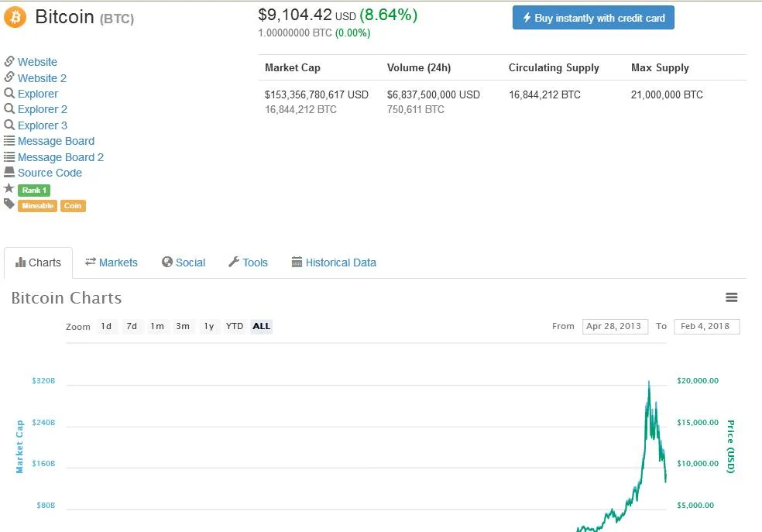The height and width of the screenshot is (532, 762).
Task: Click the magnifier icon beside Explorer
Action: click(x=9, y=93)
